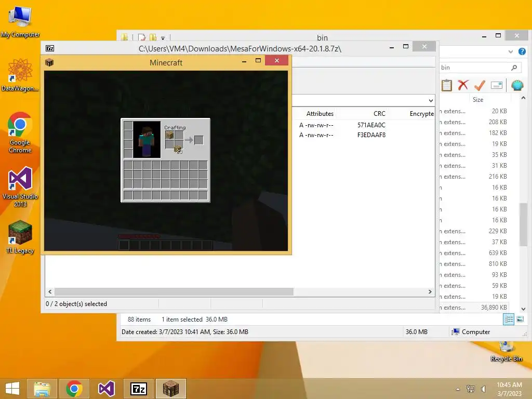The image size is (532, 399).
Task: Sort 7-Zip list by CRC column
Action: pos(379,114)
